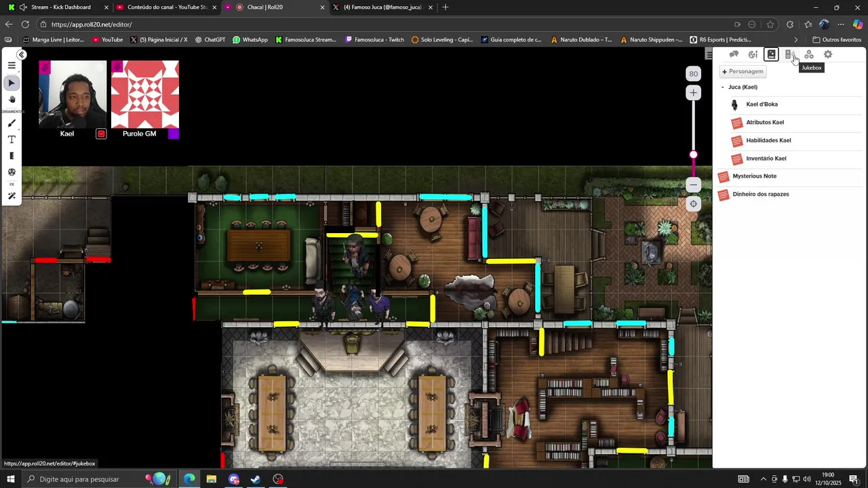This screenshot has width=868, height=488.
Task: Go back in browser
Action: click(9, 24)
